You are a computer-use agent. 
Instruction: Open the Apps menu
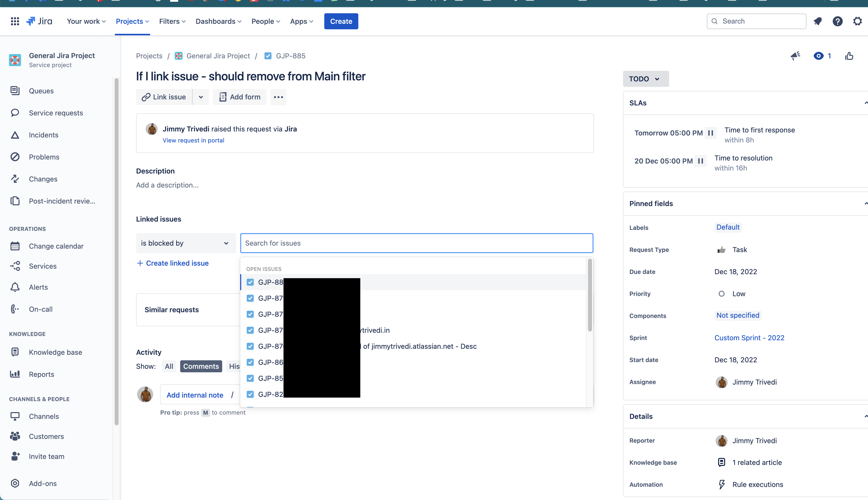point(302,21)
